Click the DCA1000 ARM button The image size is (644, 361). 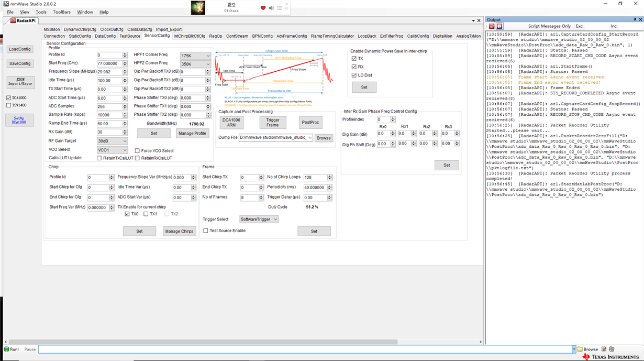[x=231, y=122]
